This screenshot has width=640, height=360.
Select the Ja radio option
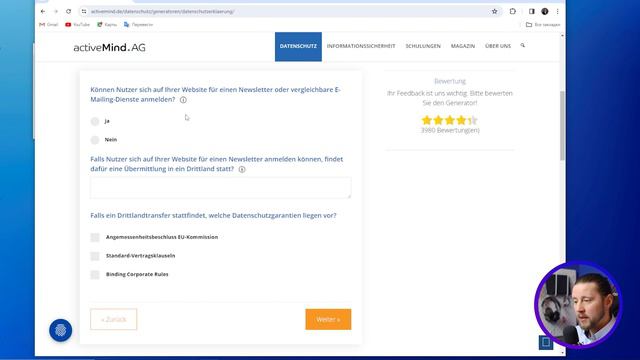[x=95, y=121]
